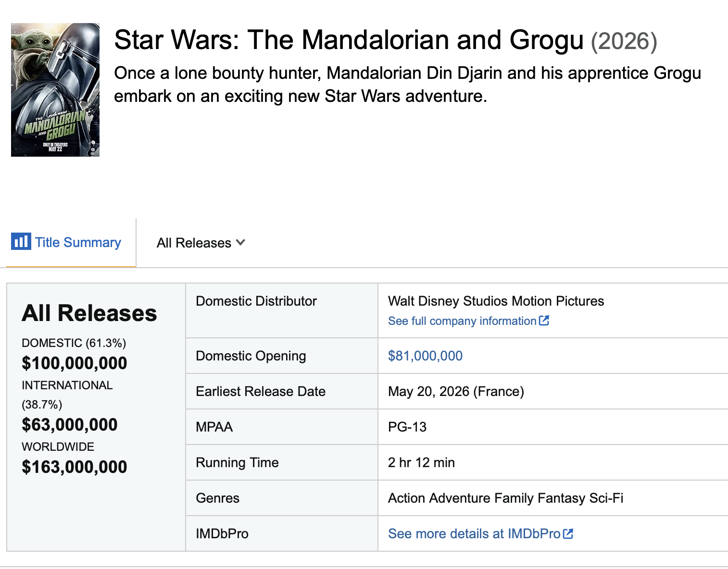The image size is (728, 569).
Task: Click external link icon after IMDbPro details
Action: tap(568, 533)
